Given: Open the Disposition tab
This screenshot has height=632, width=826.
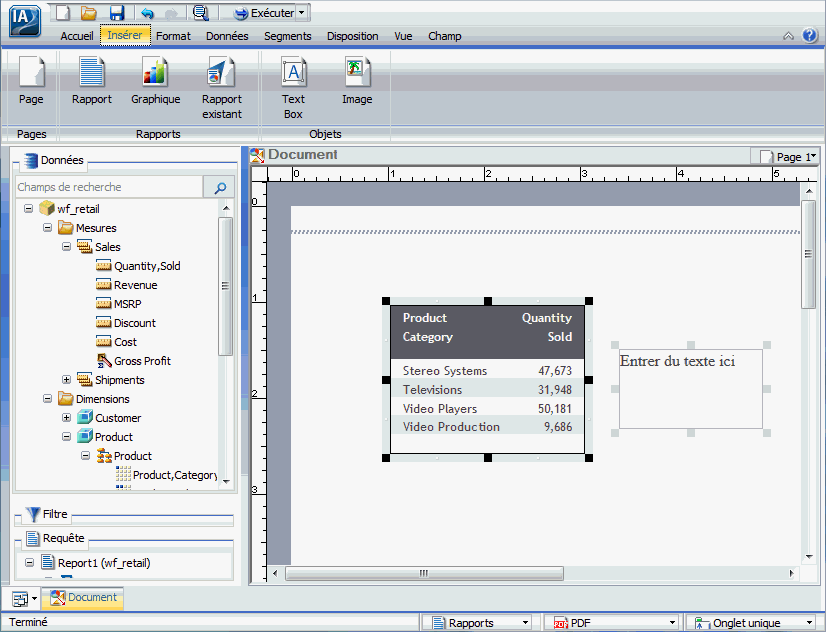Looking at the screenshot, I should coord(352,36).
